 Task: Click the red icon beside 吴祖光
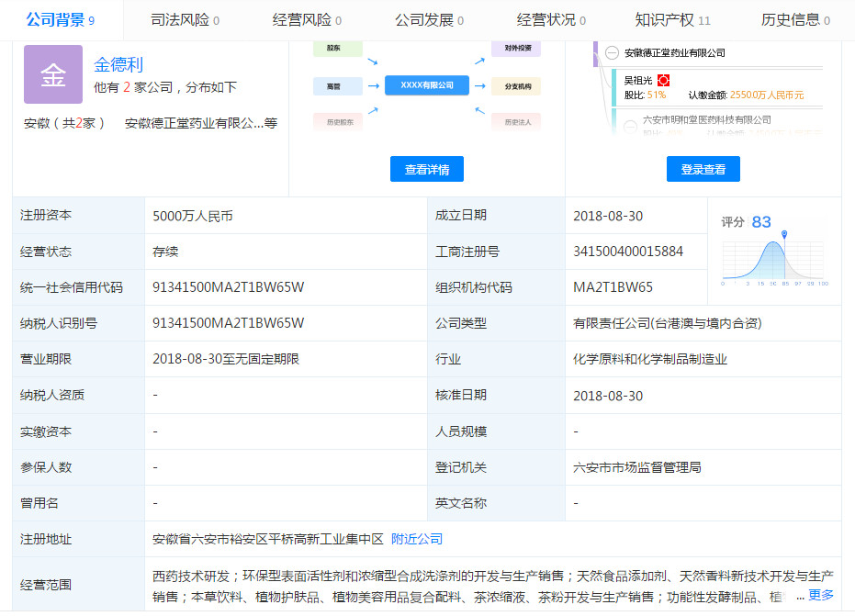(x=664, y=81)
